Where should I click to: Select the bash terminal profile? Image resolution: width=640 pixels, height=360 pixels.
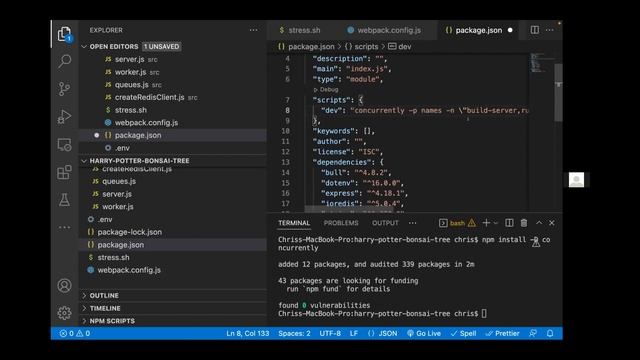[457, 223]
